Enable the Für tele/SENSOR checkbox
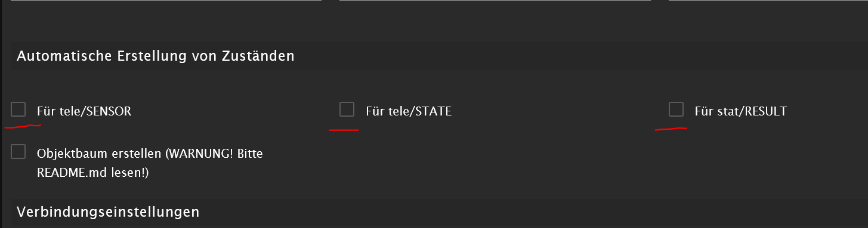 [x=18, y=110]
